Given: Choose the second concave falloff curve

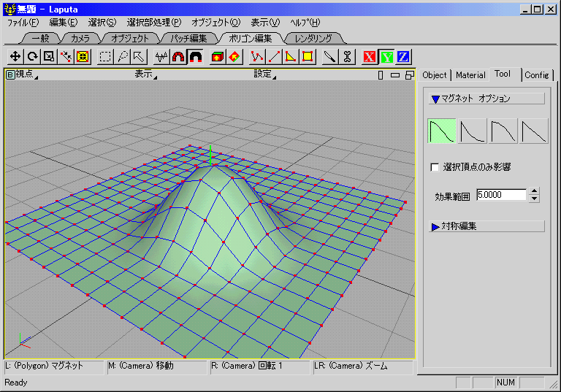Looking at the screenshot, I should point(473,131).
